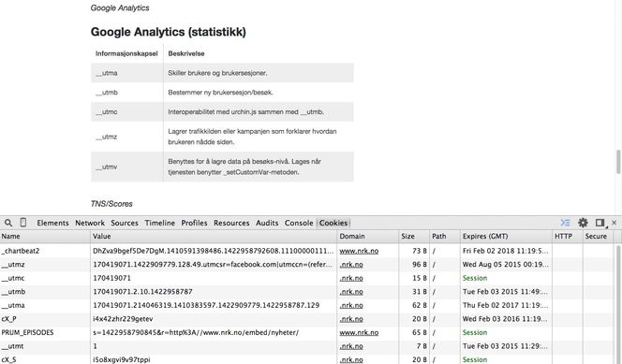Select the __utmc cookie row name
The width and height of the screenshot is (622, 364).
13,278
